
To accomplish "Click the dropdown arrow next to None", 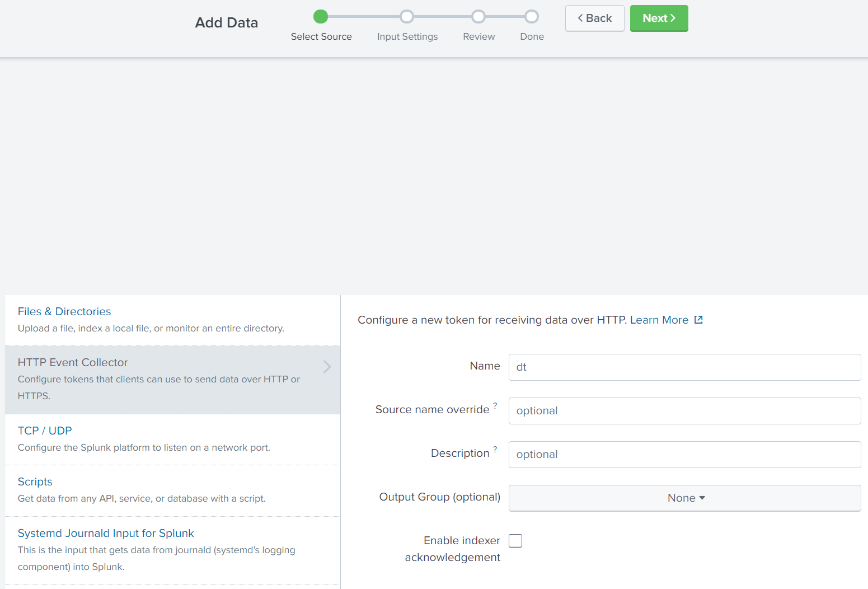I will coord(703,498).
